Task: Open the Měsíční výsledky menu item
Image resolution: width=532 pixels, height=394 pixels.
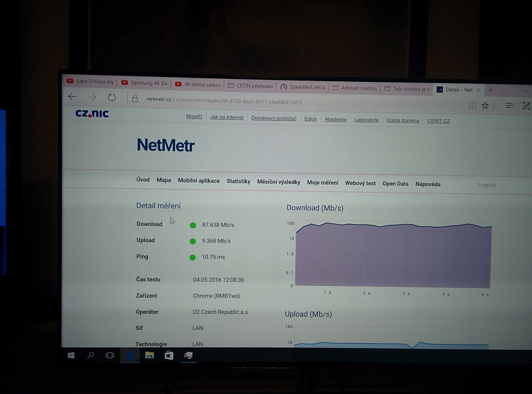Action: (x=279, y=182)
